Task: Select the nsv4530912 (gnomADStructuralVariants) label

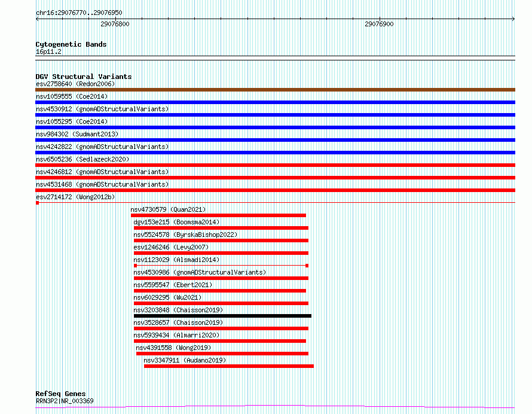Action: (102, 109)
